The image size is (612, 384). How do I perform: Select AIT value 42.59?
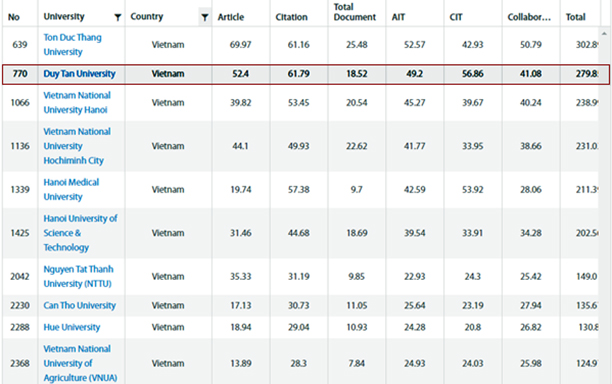pos(415,189)
